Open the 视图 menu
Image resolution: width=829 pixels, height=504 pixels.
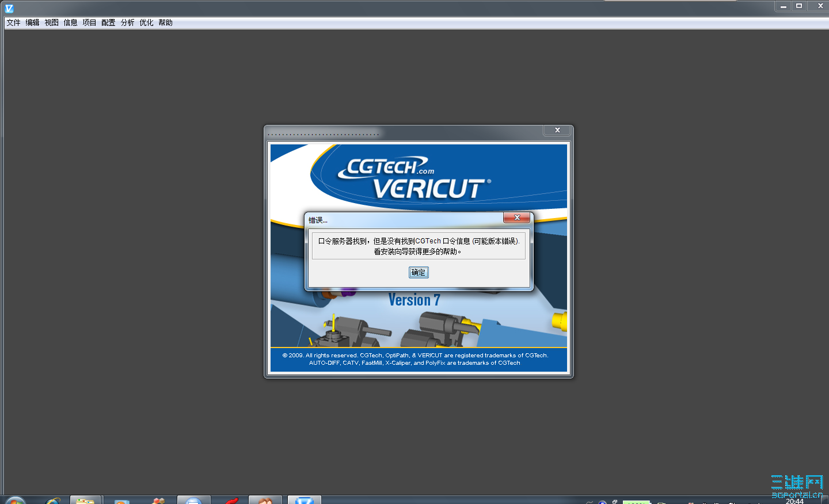(x=52, y=23)
